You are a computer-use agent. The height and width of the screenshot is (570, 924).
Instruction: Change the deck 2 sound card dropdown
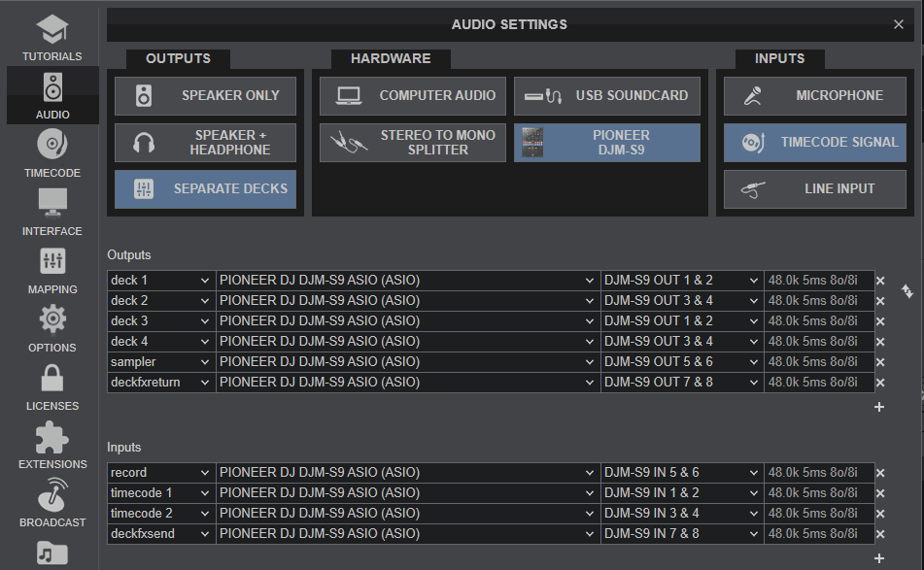[x=408, y=300]
